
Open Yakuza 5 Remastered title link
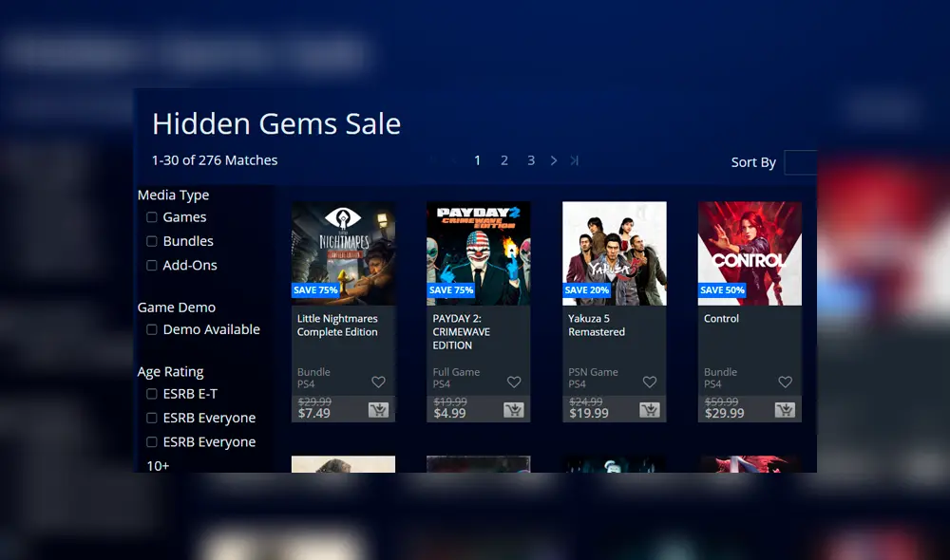coord(597,326)
